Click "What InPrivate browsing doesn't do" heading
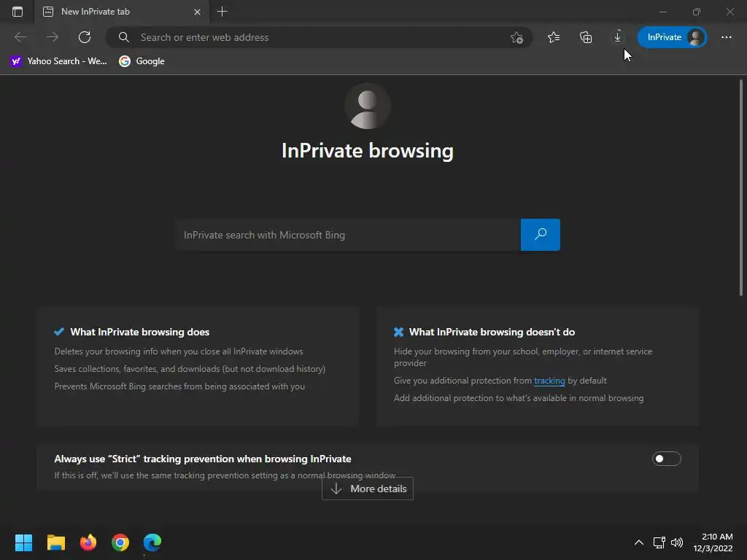The height and width of the screenshot is (560, 747). point(492,332)
